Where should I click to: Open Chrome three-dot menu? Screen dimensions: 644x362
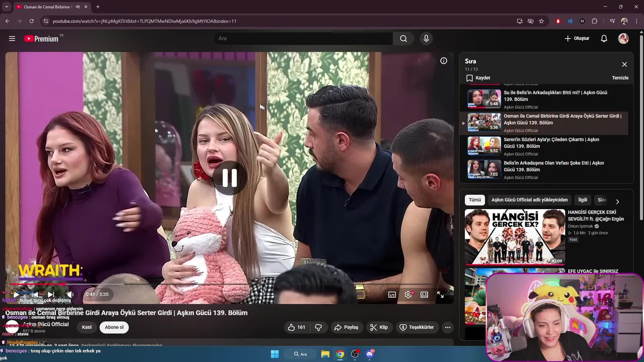tap(636, 21)
